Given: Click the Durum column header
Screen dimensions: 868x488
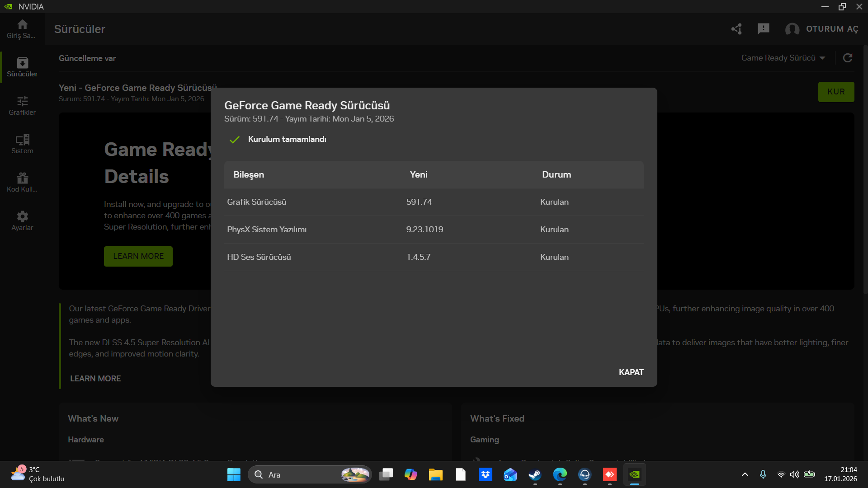Looking at the screenshot, I should coord(557,174).
